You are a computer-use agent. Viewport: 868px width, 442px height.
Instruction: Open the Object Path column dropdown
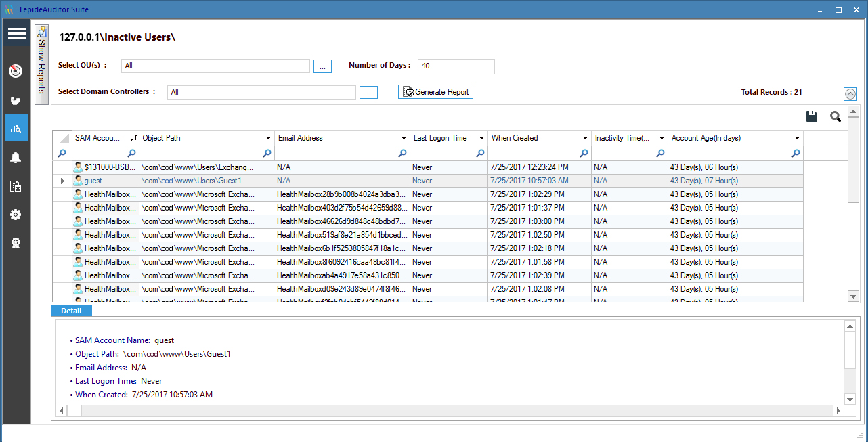(268, 138)
